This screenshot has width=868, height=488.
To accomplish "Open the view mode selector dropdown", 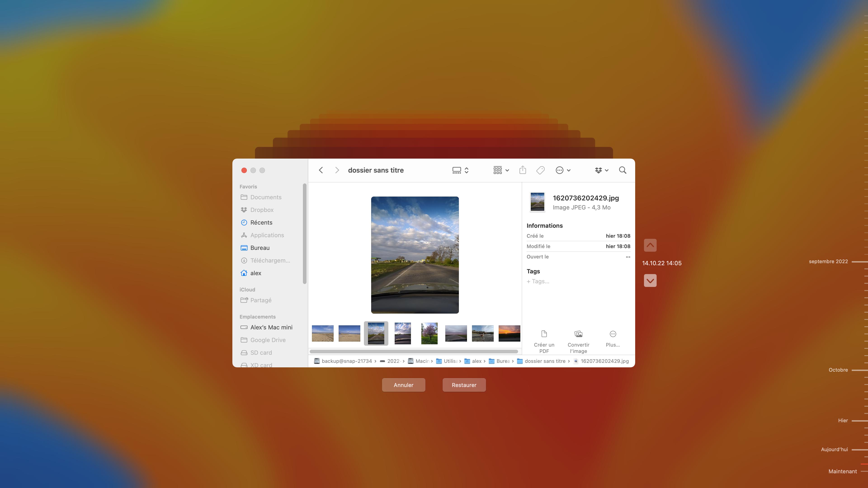I will click(460, 170).
